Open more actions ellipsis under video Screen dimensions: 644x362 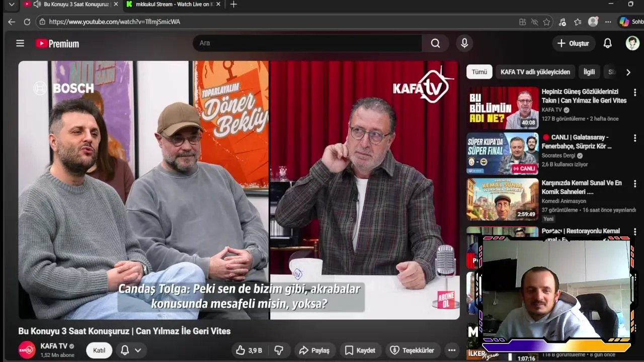(x=452, y=350)
